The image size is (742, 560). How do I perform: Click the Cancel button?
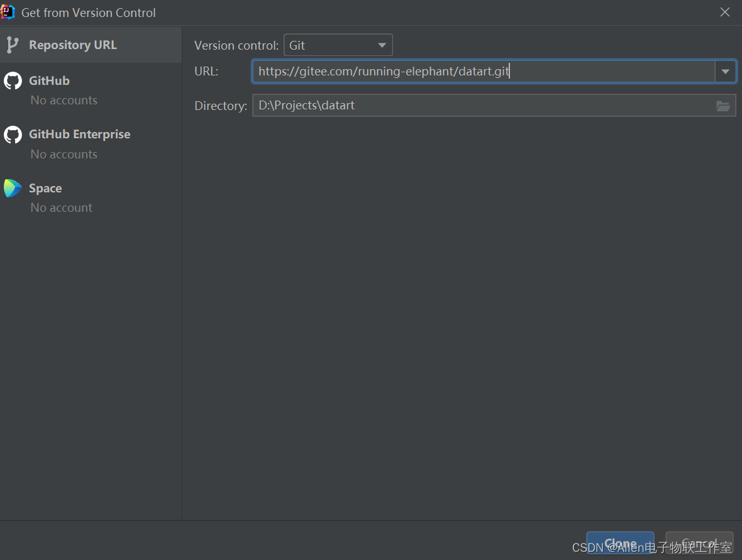[x=699, y=542]
